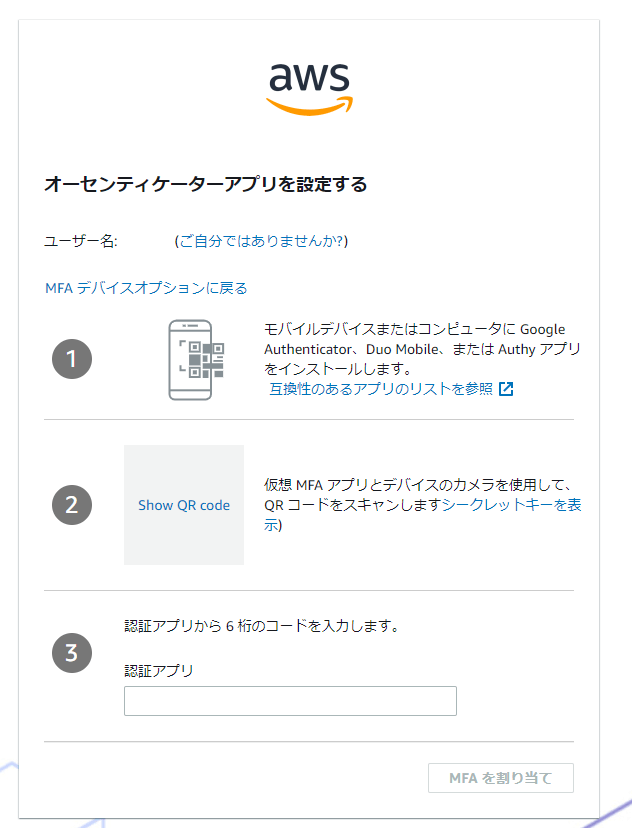Click the step 3 number circle
The image size is (632, 828).
pyautogui.click(x=72, y=653)
